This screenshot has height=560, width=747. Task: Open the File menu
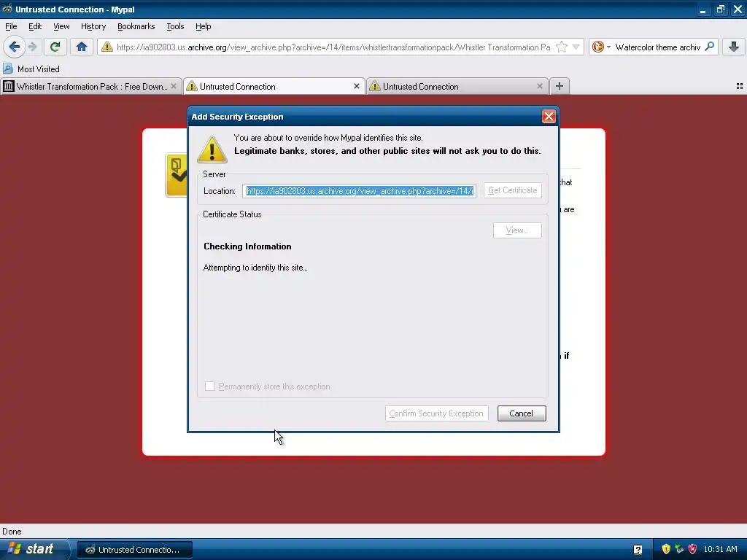(11, 26)
